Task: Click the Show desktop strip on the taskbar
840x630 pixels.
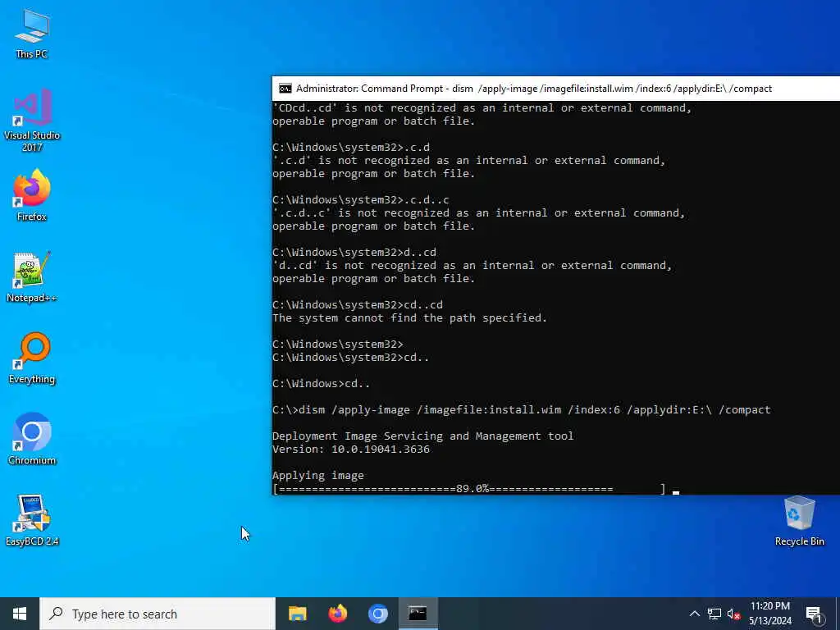Action: (838, 614)
